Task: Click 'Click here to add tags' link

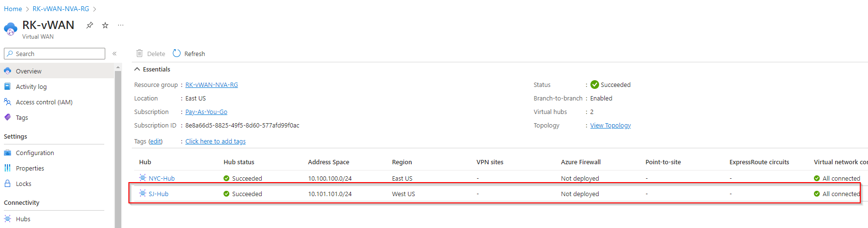Action: 215,141
